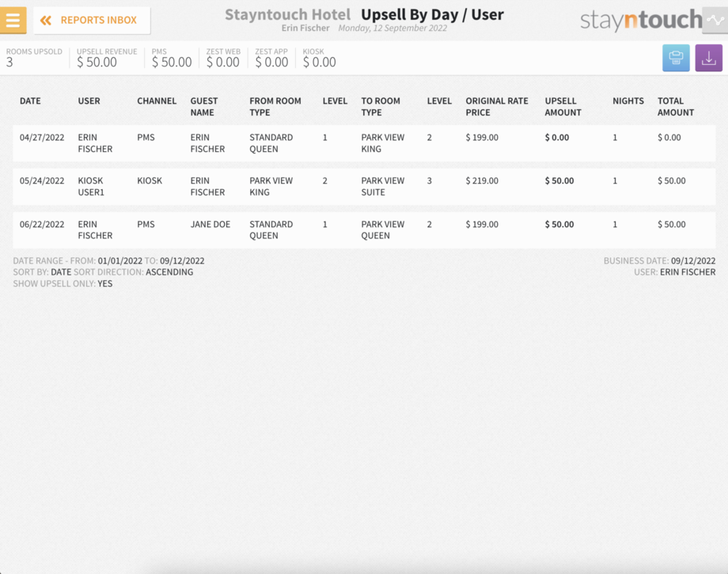
Task: Click the Rooms Upsold value 3
Action: coord(9,63)
